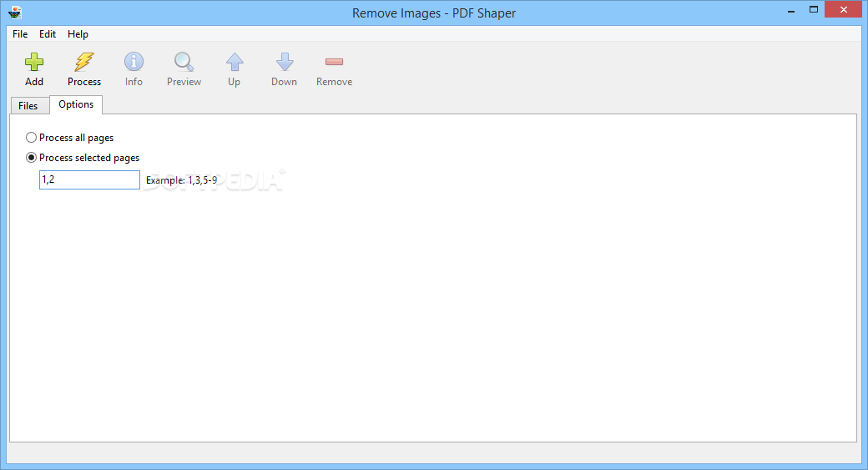Open the Help menu
The width and height of the screenshot is (868, 470).
[78, 33]
